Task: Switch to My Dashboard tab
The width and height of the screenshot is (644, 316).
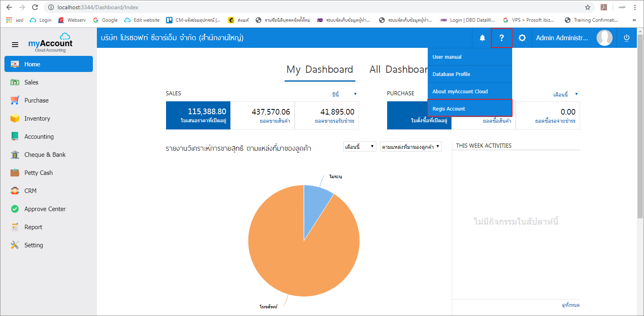Action: [320, 70]
